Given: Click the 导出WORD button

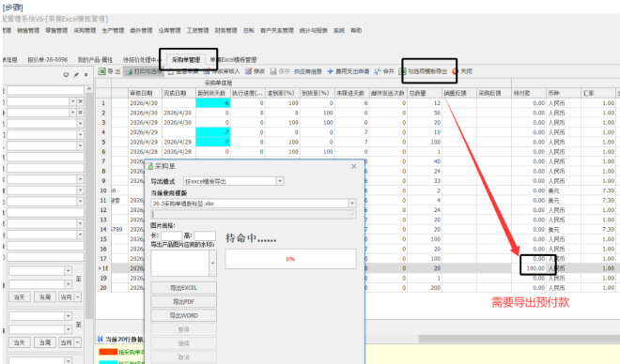Looking at the screenshot, I should [183, 315].
